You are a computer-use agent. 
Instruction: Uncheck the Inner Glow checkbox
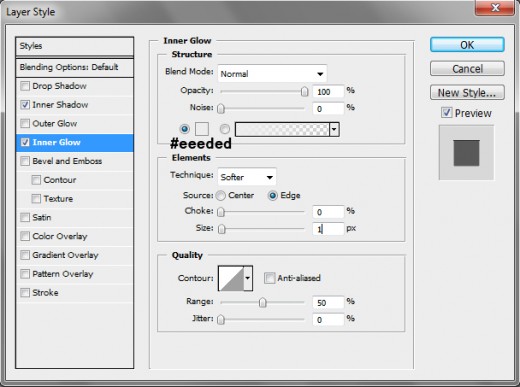(25, 142)
